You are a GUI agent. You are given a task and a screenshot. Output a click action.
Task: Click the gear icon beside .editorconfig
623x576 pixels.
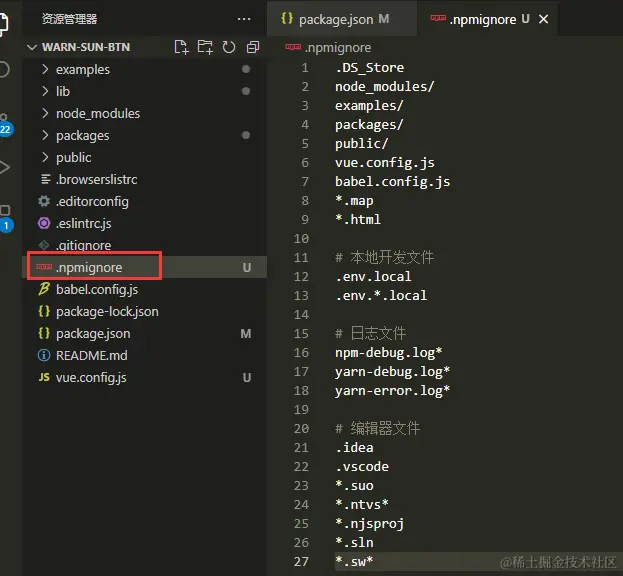44,201
